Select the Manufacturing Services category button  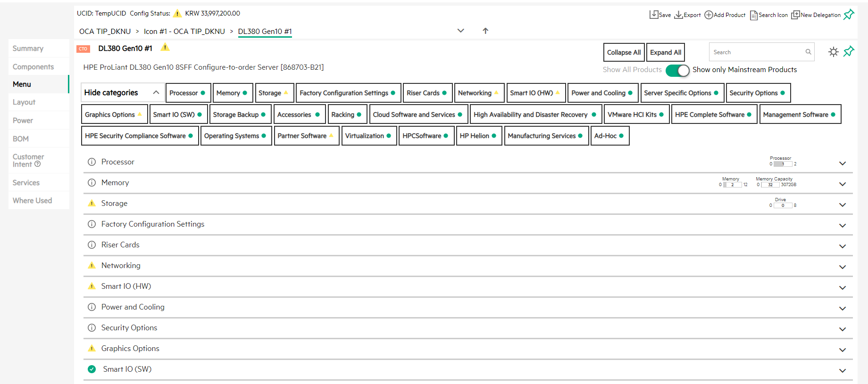[x=546, y=136]
